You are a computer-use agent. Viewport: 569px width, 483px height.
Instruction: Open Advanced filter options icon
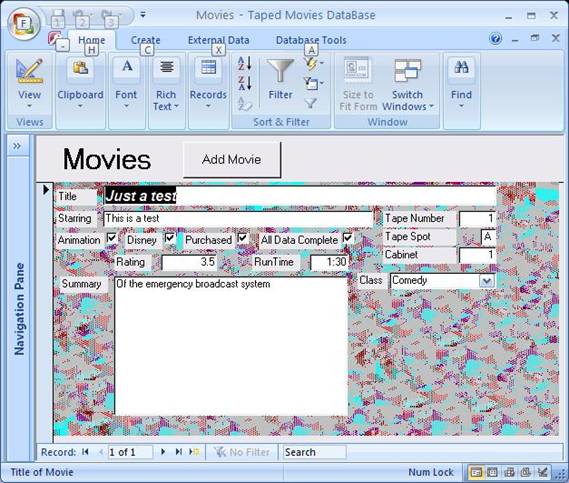coord(313,84)
